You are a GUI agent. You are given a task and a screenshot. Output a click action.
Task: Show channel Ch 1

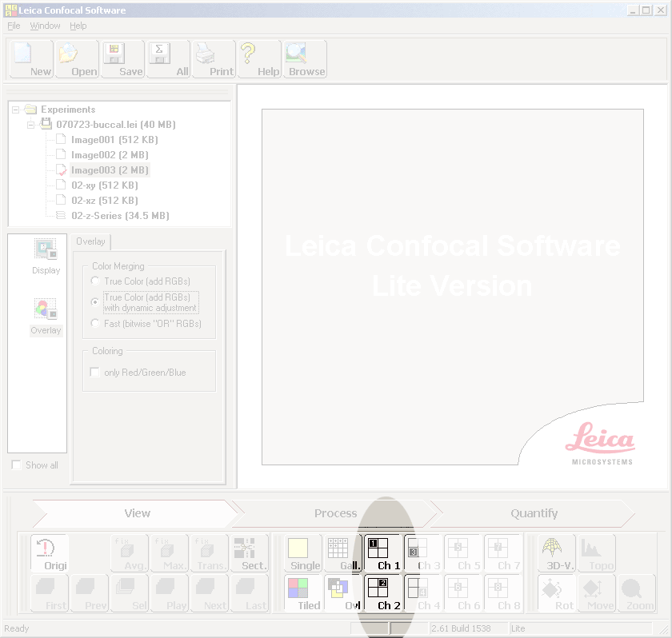pyautogui.click(x=383, y=553)
